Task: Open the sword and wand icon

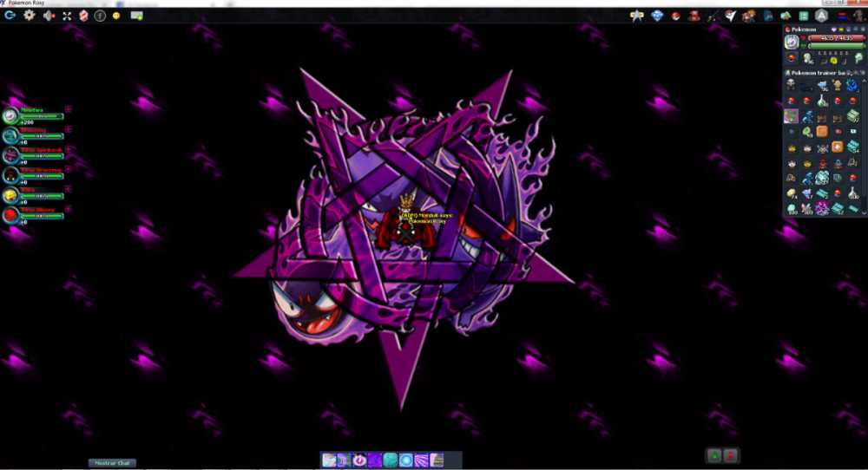Action: coord(713,16)
